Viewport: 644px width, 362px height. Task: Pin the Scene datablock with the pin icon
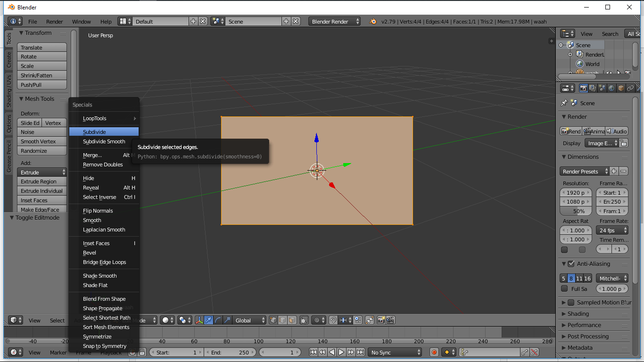tap(564, 103)
